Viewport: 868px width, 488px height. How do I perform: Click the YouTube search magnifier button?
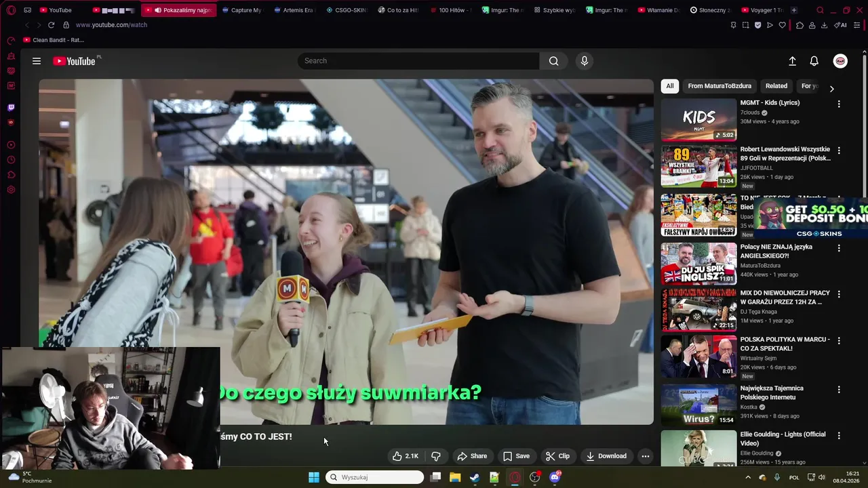tap(554, 61)
